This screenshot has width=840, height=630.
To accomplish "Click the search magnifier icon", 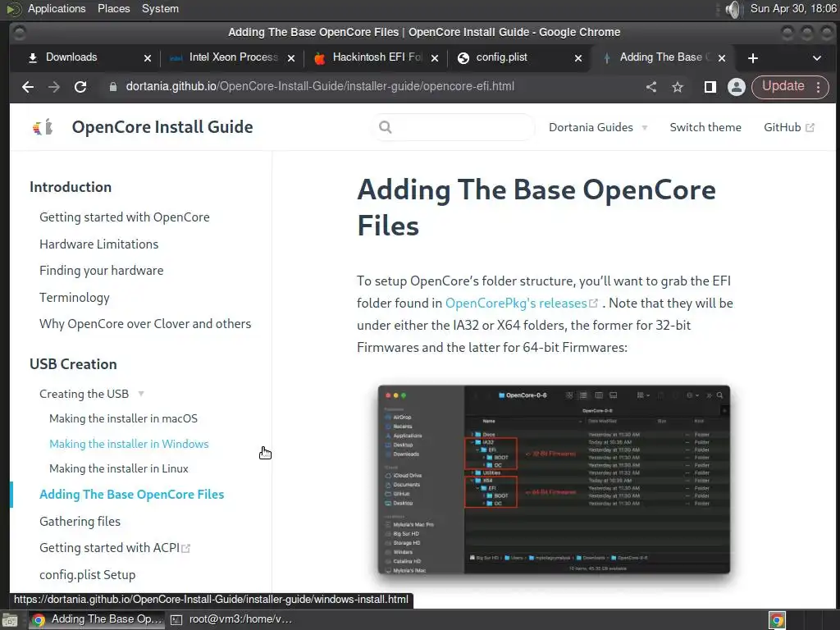I will (x=386, y=127).
